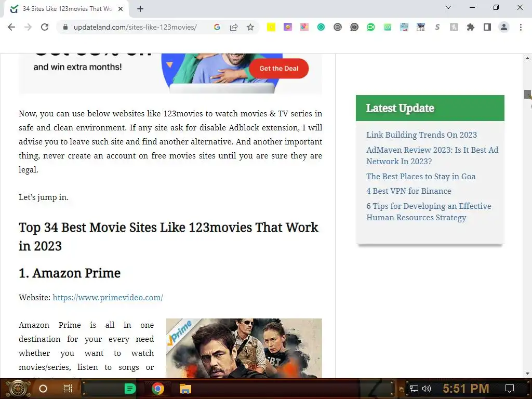Viewport: 532px width, 399px height.
Task: Open the light green square chat extension
Action: click(388, 27)
